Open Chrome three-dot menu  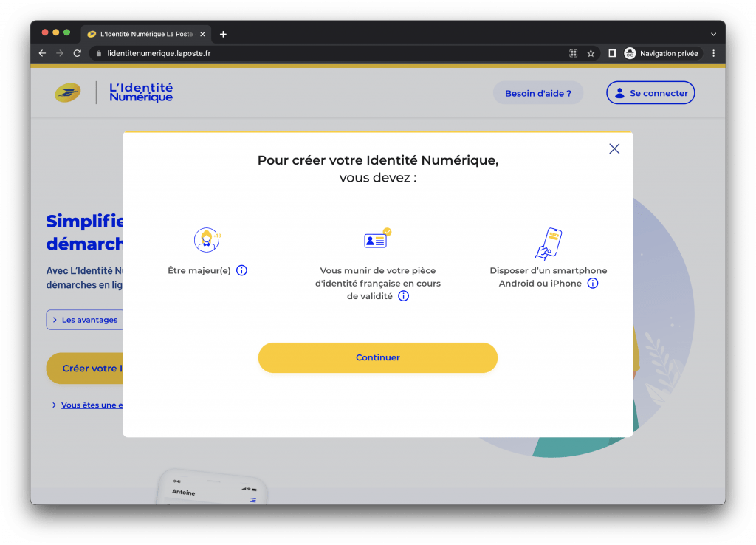[x=714, y=53]
